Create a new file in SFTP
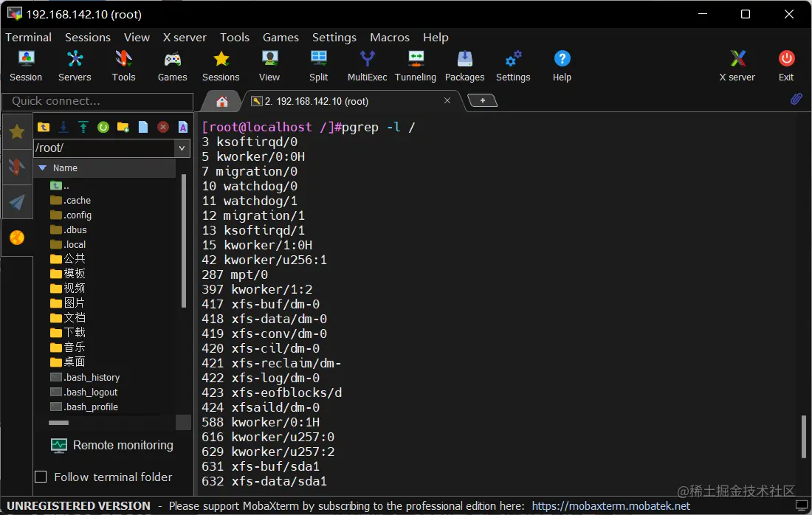 pos(143,127)
